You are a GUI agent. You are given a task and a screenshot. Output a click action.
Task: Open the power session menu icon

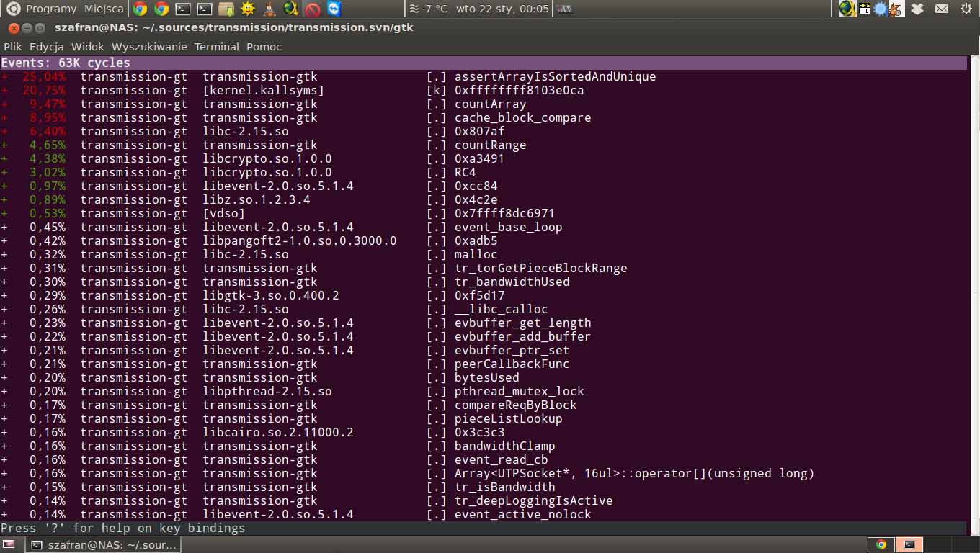pos(966,9)
